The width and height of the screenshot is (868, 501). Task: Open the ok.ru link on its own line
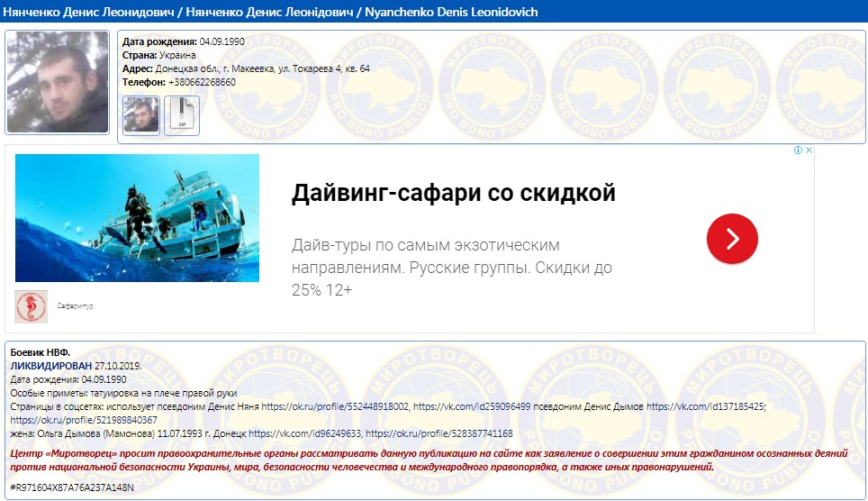pos(84,420)
